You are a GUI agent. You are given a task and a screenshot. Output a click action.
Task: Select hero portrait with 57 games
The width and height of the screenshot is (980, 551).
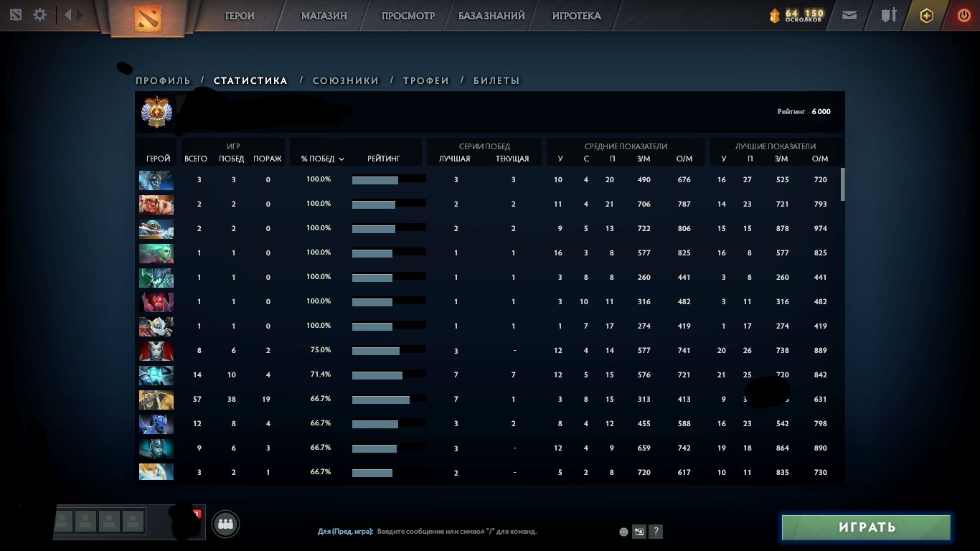(x=156, y=400)
